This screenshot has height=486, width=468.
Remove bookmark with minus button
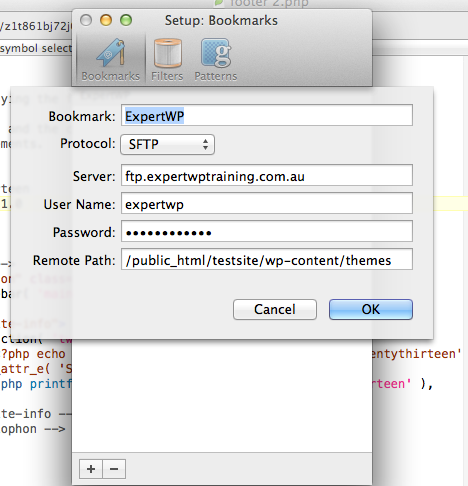114,469
